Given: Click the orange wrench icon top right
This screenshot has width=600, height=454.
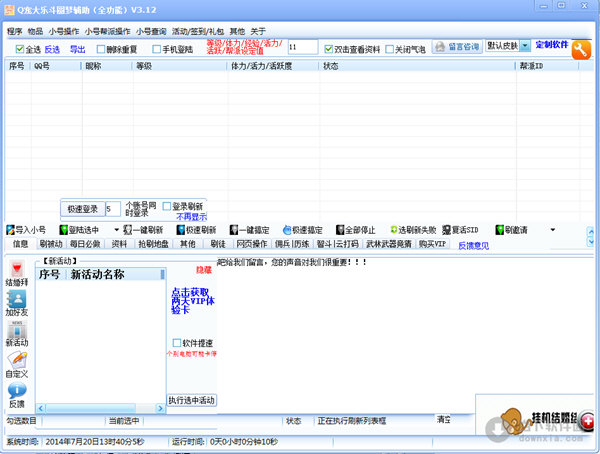Looking at the screenshot, I should [x=582, y=50].
